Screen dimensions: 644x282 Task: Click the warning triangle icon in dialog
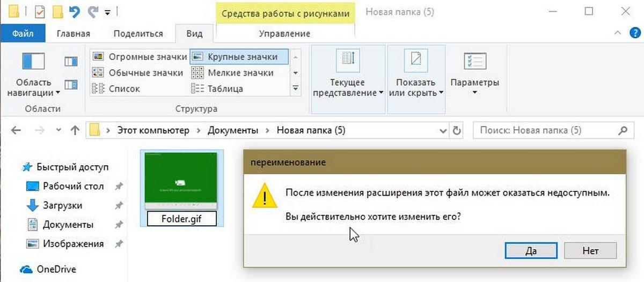[265, 196]
